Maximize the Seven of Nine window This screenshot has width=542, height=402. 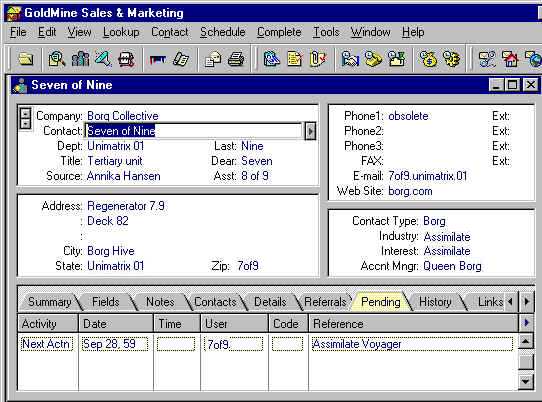tap(513, 85)
